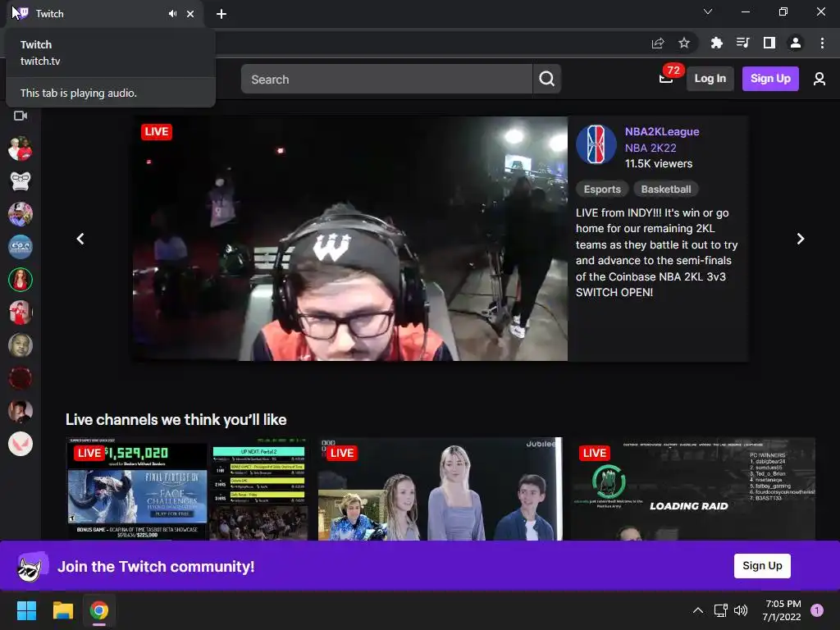Open a new browser tab
This screenshot has height=630, width=840.
click(x=221, y=14)
